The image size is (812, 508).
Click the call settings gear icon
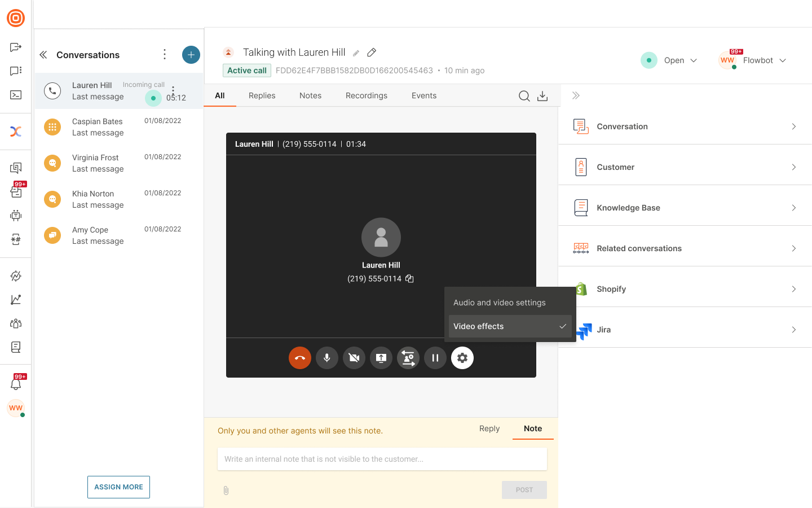462,358
